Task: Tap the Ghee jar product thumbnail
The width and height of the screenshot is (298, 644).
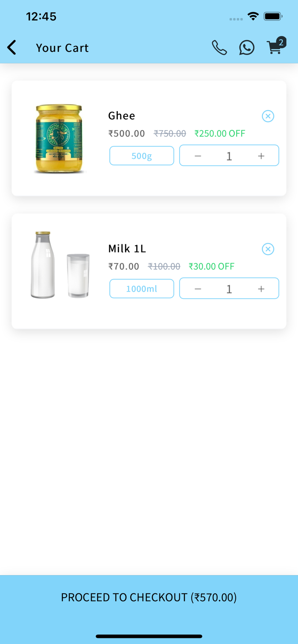Action: tap(59, 138)
